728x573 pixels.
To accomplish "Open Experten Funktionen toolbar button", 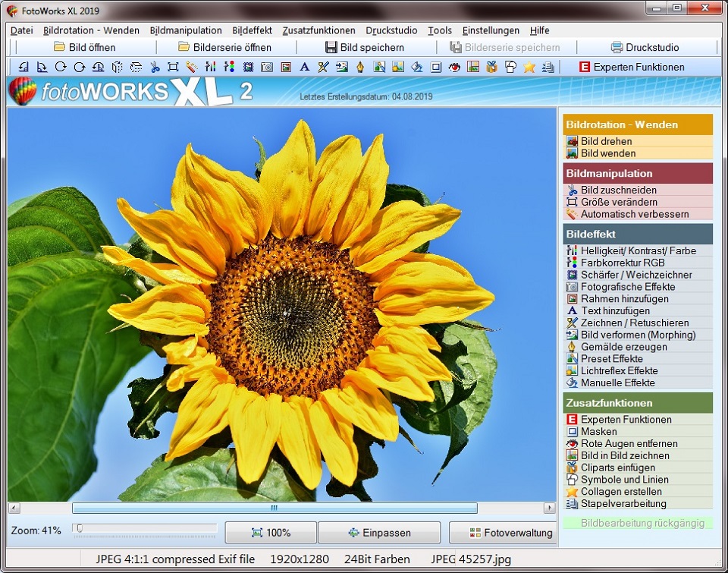I will coord(632,67).
